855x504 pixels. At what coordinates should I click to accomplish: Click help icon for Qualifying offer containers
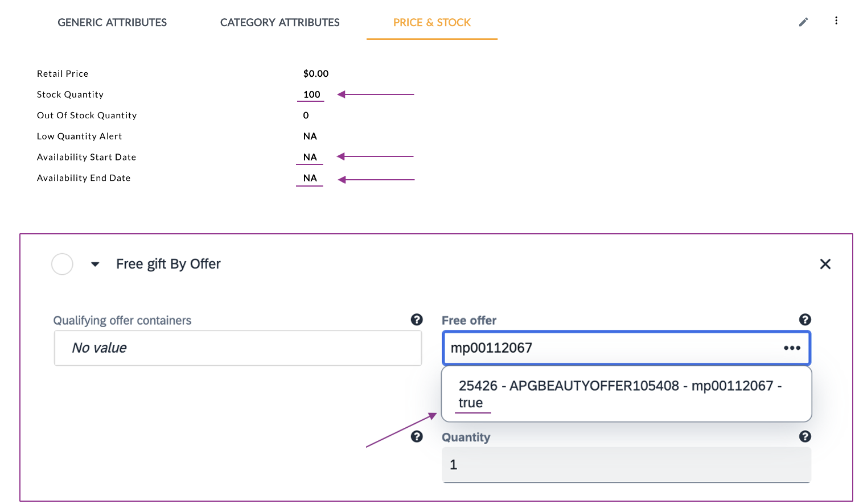click(x=417, y=320)
